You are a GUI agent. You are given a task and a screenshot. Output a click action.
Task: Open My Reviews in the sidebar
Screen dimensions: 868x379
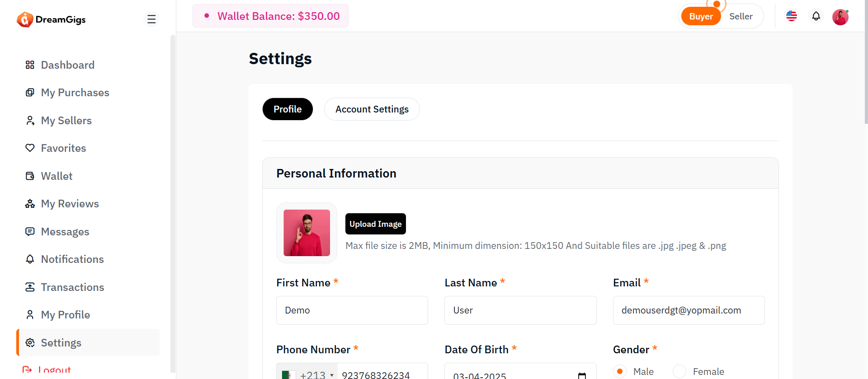pyautogui.click(x=70, y=204)
